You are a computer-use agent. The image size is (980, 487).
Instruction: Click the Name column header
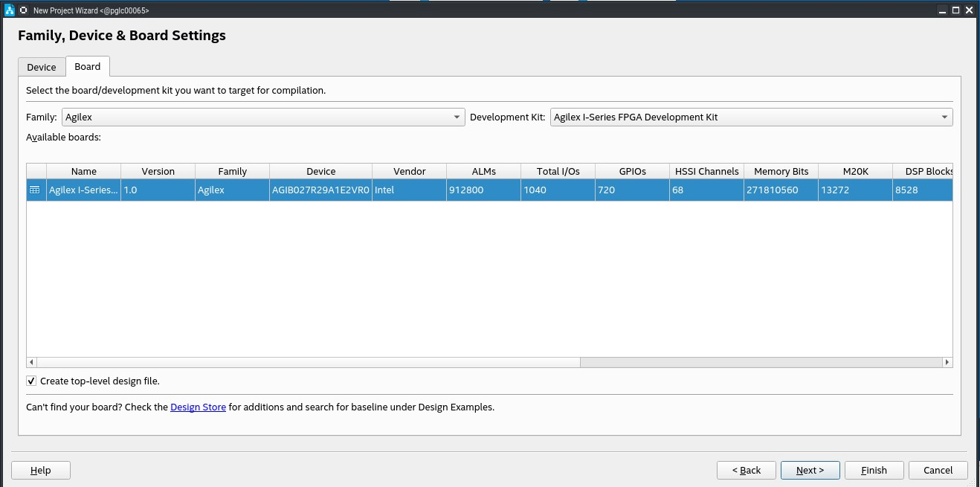tap(83, 171)
